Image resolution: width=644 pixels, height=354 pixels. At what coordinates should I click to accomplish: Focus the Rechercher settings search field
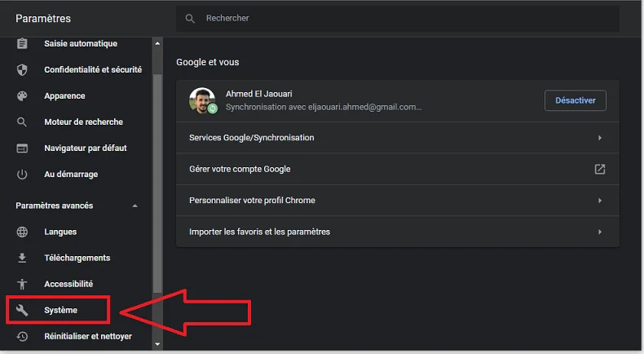(398, 19)
